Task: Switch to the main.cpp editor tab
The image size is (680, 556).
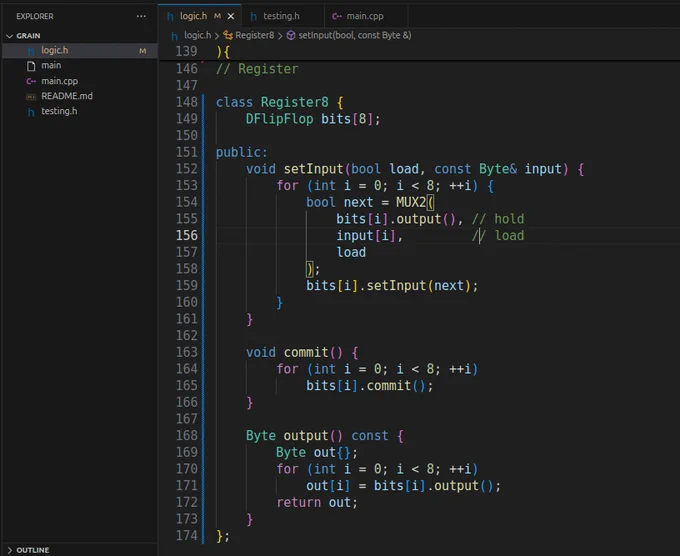Action: 365,16
